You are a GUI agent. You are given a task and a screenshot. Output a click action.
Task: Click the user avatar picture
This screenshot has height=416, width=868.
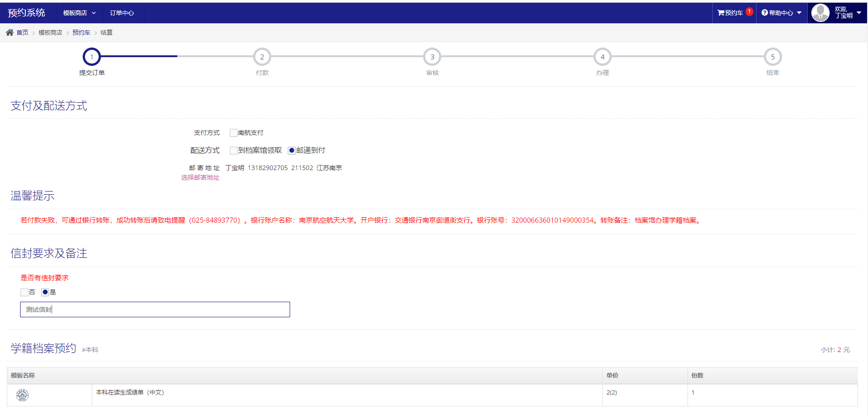[x=820, y=13]
